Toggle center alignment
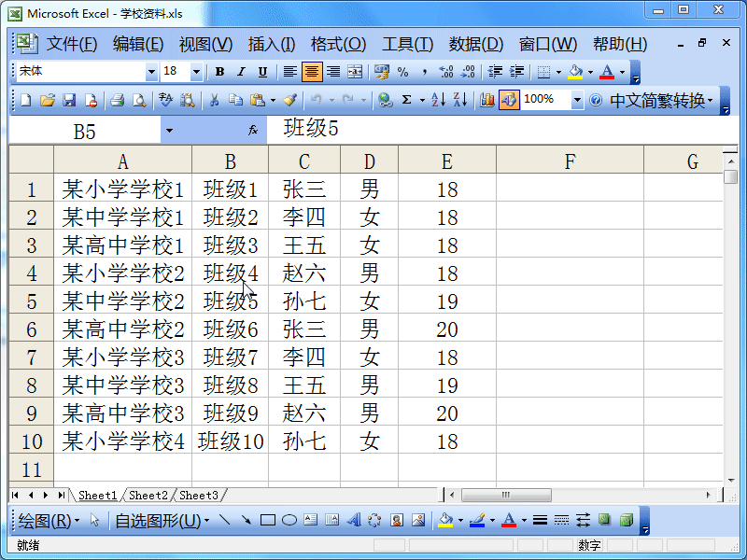Viewport: 747px width, 560px height. [312, 73]
